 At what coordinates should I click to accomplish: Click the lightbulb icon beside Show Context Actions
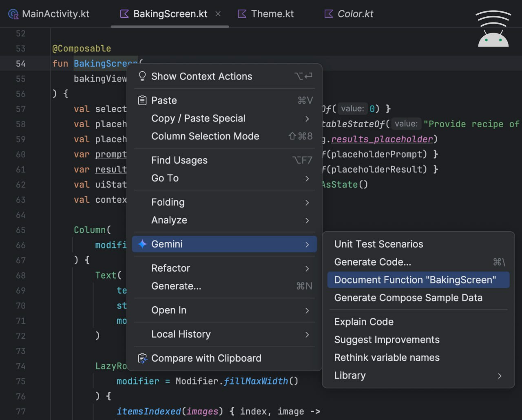pyautogui.click(x=142, y=76)
